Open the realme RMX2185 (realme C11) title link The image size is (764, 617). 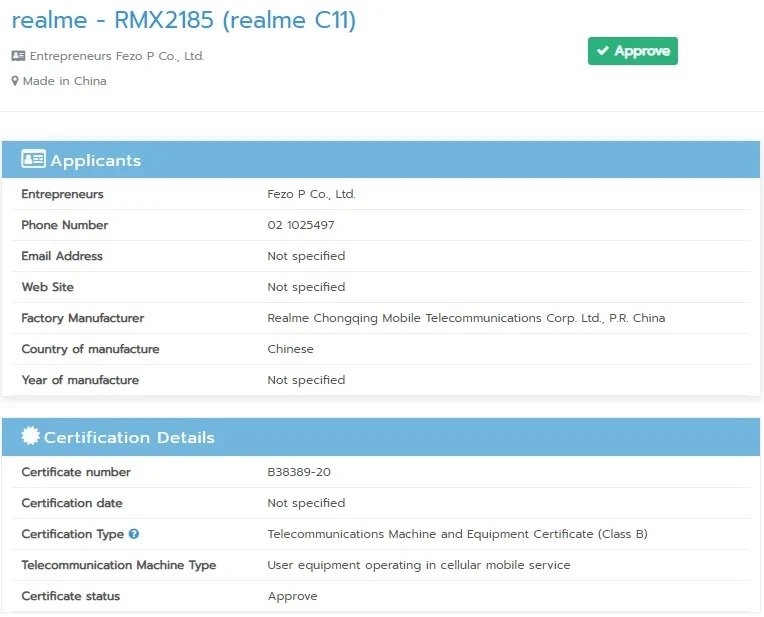(184, 20)
